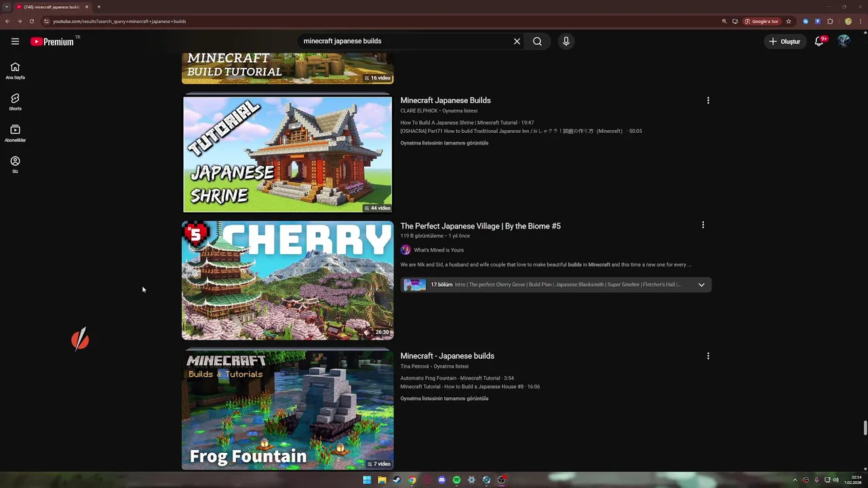The image size is (868, 488).
Task: Start voice search with microphone
Action: point(566,41)
